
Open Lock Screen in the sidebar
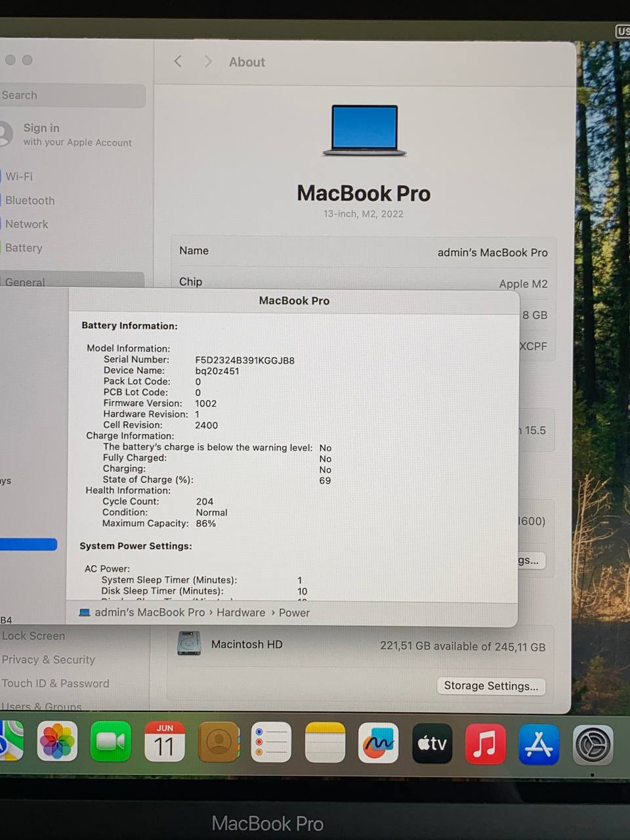pyautogui.click(x=33, y=636)
